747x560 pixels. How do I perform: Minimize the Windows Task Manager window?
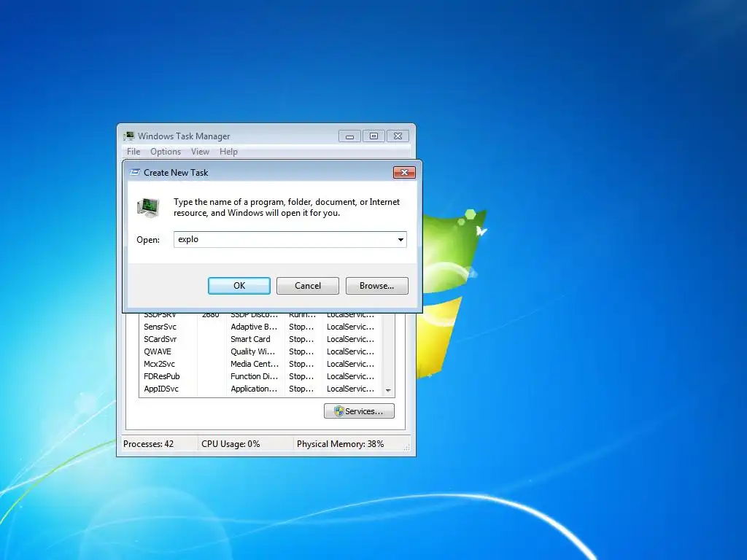tap(349, 136)
